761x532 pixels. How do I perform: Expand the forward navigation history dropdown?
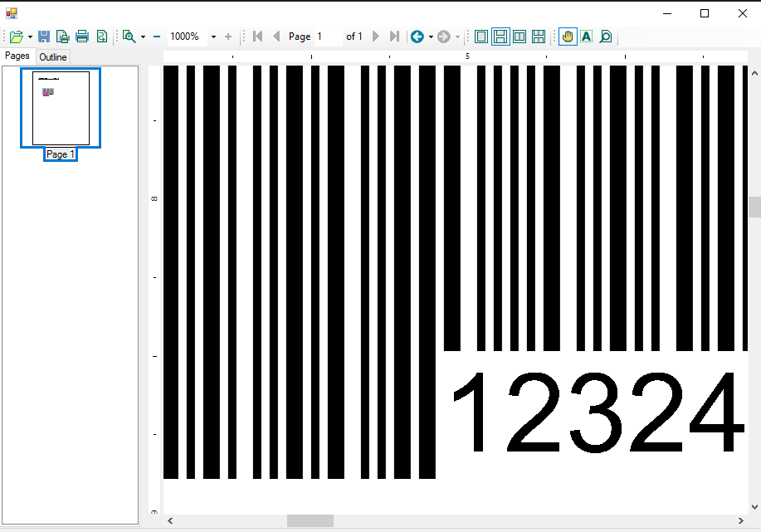457,37
